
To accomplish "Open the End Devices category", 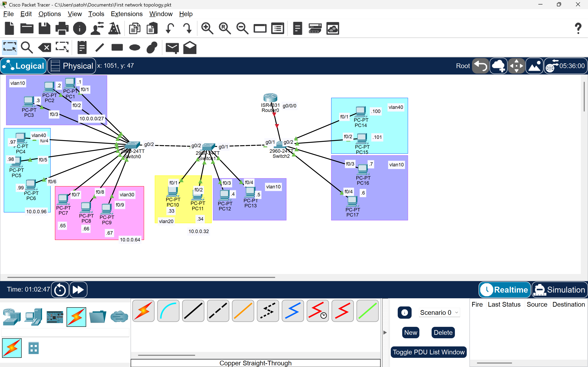I will click(33, 317).
